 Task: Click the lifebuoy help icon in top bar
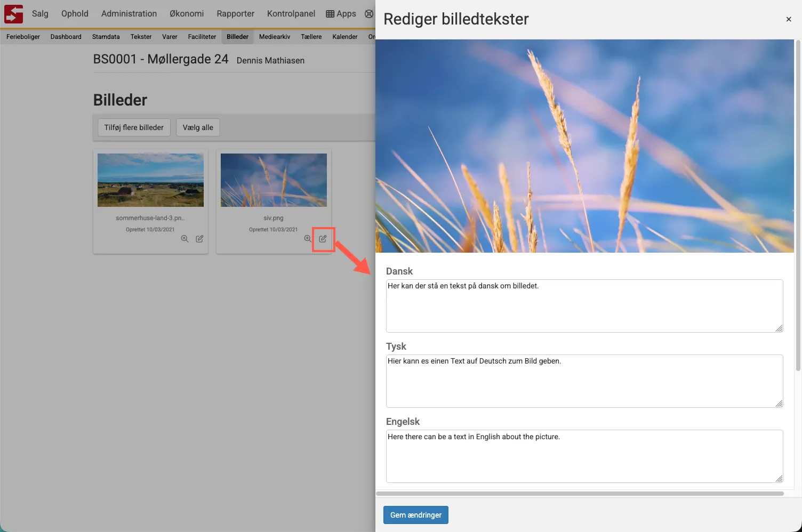pyautogui.click(x=369, y=14)
